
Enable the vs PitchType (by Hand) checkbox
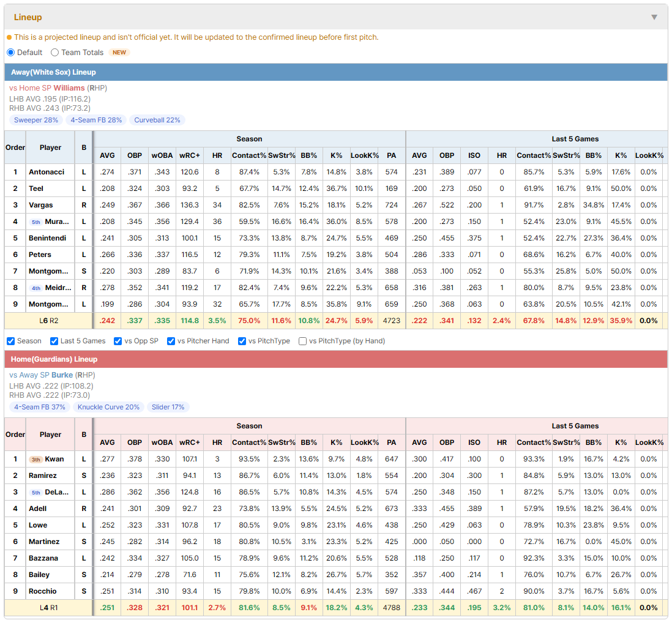(302, 341)
